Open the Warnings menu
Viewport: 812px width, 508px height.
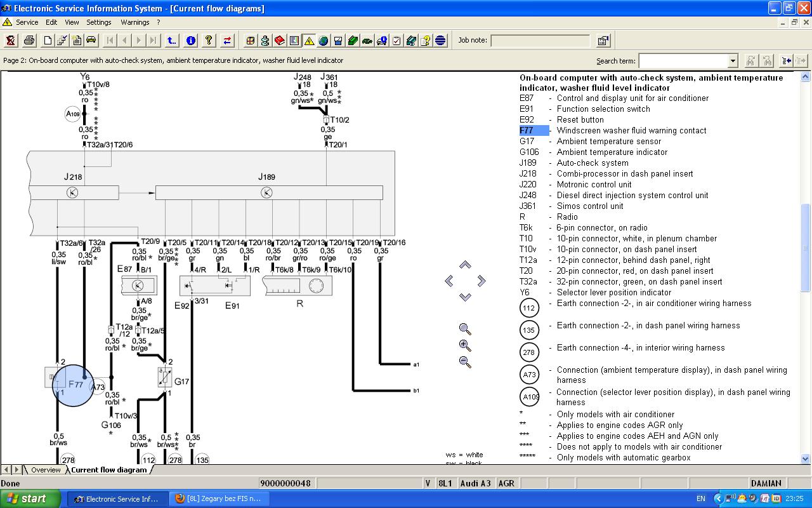135,22
